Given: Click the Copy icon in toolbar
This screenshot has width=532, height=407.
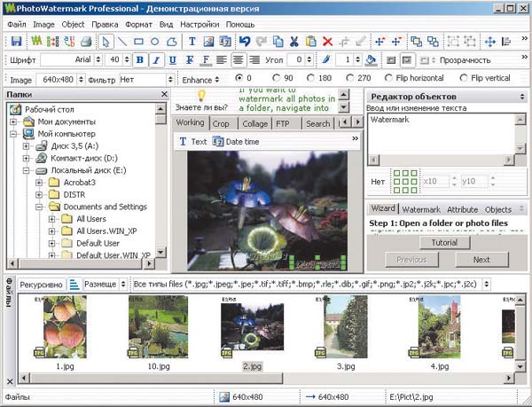Looking at the screenshot, I should 278,42.
